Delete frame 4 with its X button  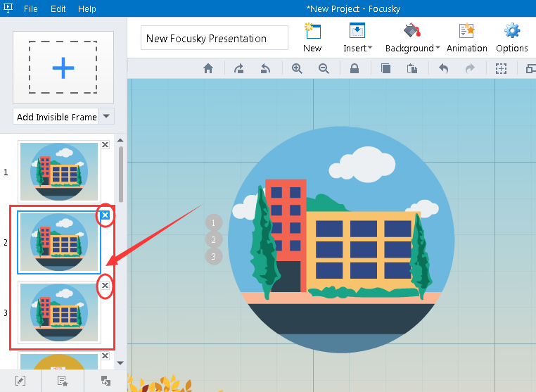click(x=106, y=355)
